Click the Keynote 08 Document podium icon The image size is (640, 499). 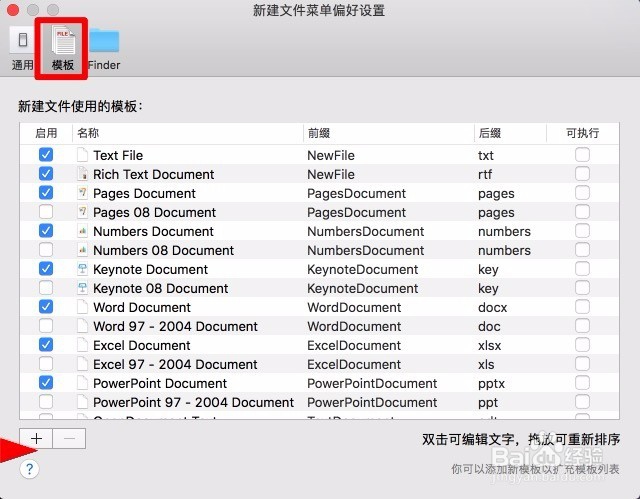pyautogui.click(x=82, y=288)
